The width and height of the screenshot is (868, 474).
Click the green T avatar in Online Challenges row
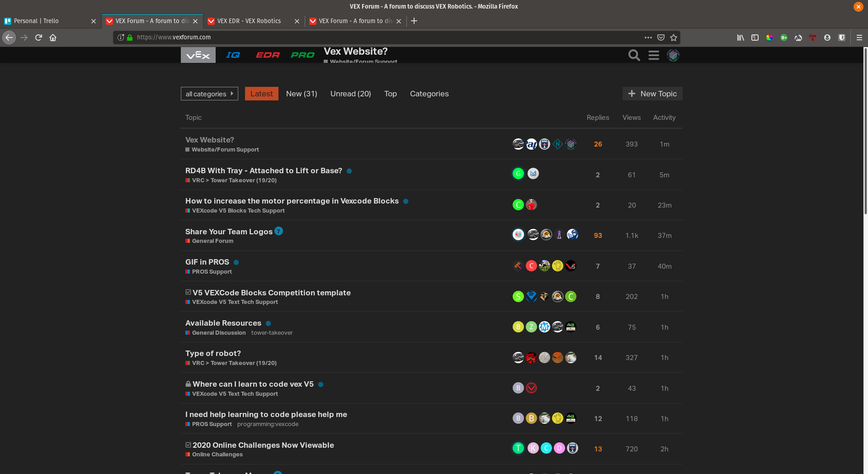click(x=518, y=448)
